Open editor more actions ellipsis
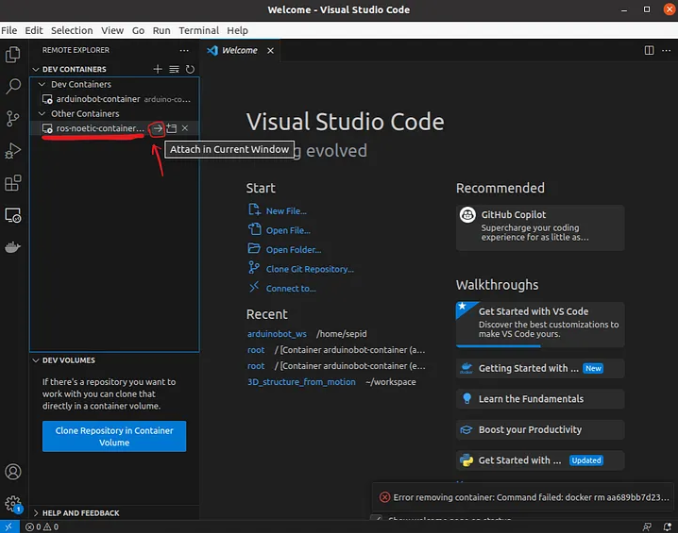The image size is (678, 533). [666, 51]
